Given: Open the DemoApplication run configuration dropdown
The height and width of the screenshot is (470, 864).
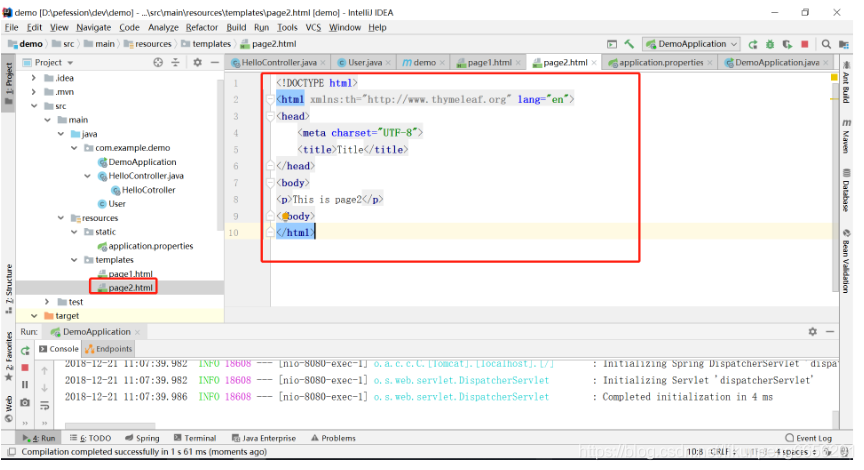Looking at the screenshot, I should coord(692,44).
